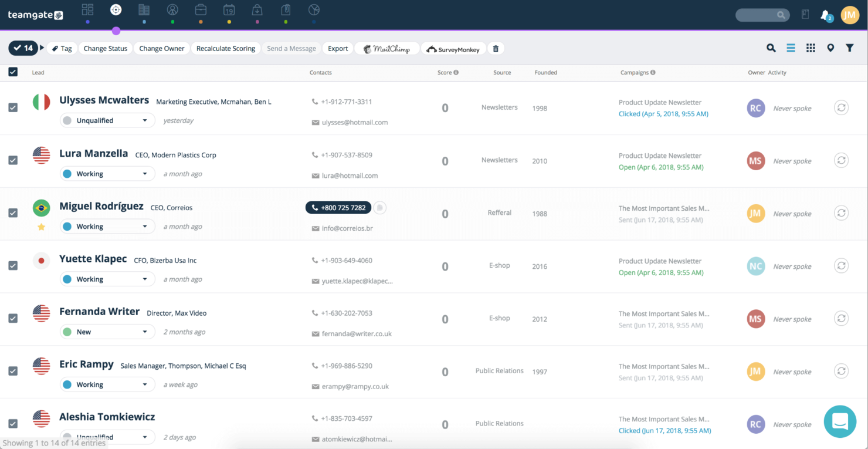Click inside the top search field
The image size is (868, 449).
click(759, 15)
